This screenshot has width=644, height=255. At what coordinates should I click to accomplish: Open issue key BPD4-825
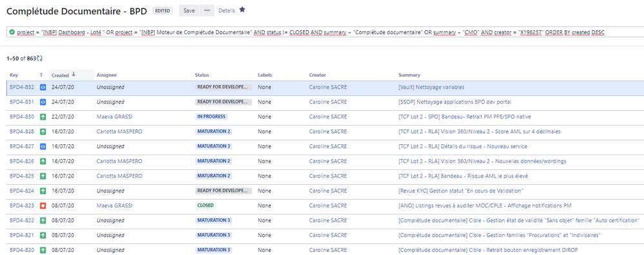[22, 176]
